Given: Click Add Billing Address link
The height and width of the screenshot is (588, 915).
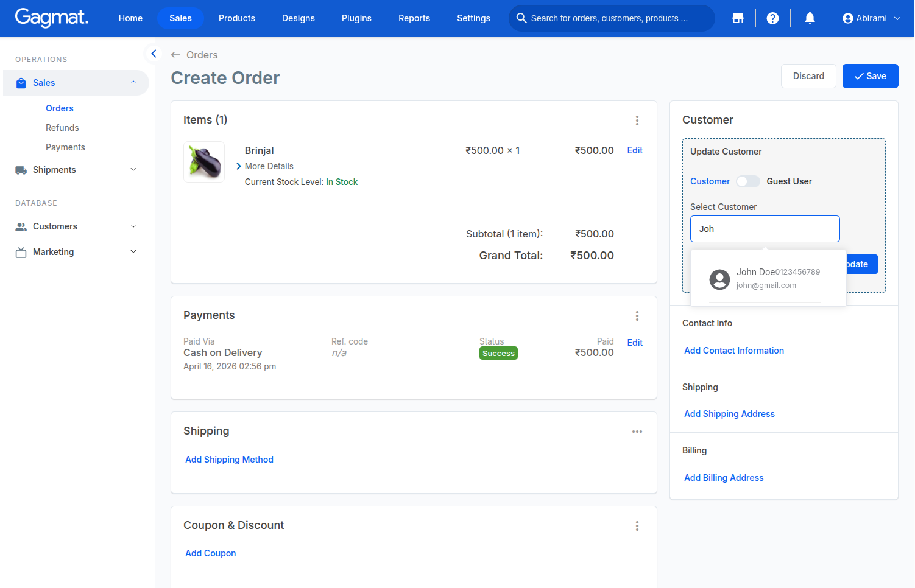Looking at the screenshot, I should 724,478.
